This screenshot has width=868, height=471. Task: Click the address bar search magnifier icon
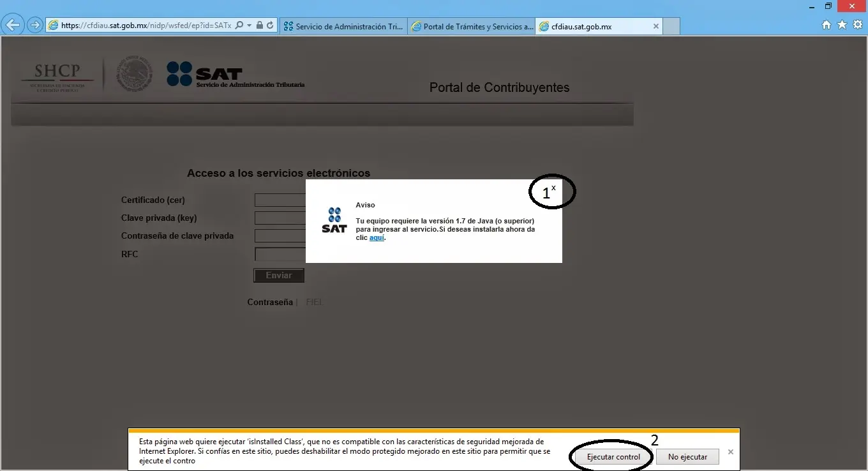click(x=239, y=26)
